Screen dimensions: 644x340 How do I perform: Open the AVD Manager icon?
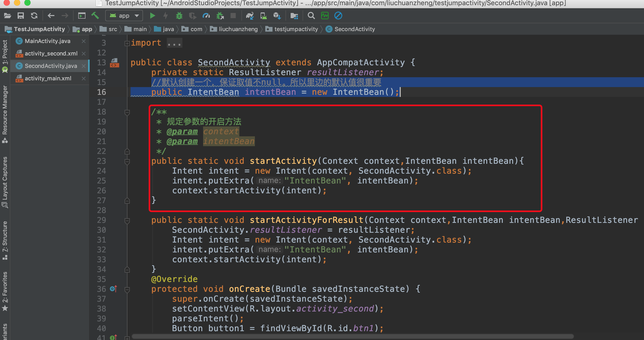pyautogui.click(x=263, y=16)
